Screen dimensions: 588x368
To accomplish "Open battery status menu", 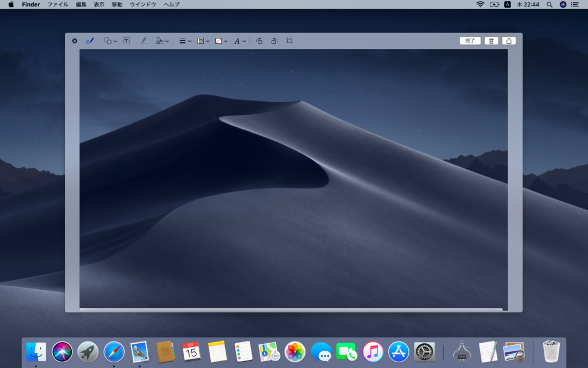I will point(494,5).
